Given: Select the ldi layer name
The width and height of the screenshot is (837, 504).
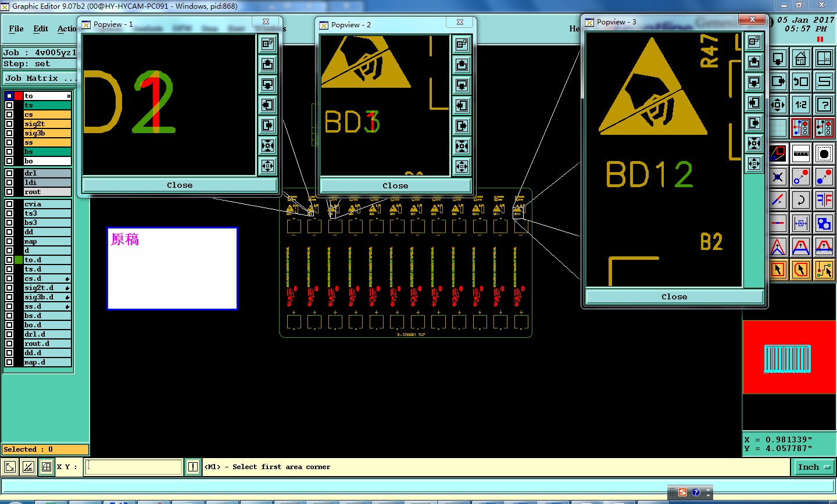Looking at the screenshot, I should point(47,183).
